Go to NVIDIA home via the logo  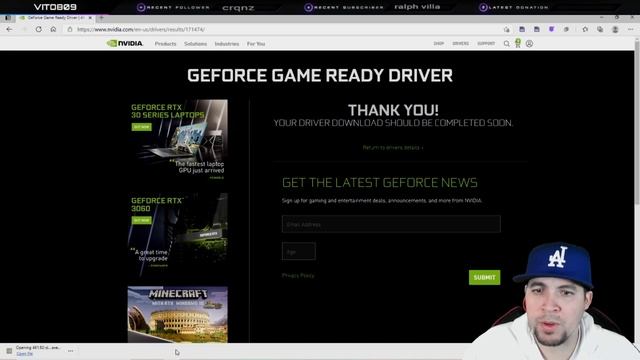(x=124, y=43)
